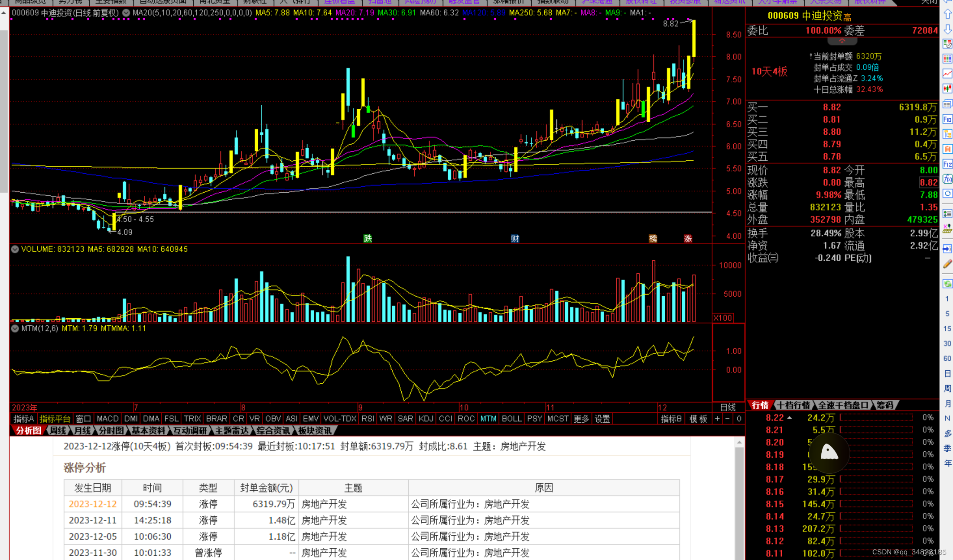Click the blue circle icon in sidebar

pos(947,194)
